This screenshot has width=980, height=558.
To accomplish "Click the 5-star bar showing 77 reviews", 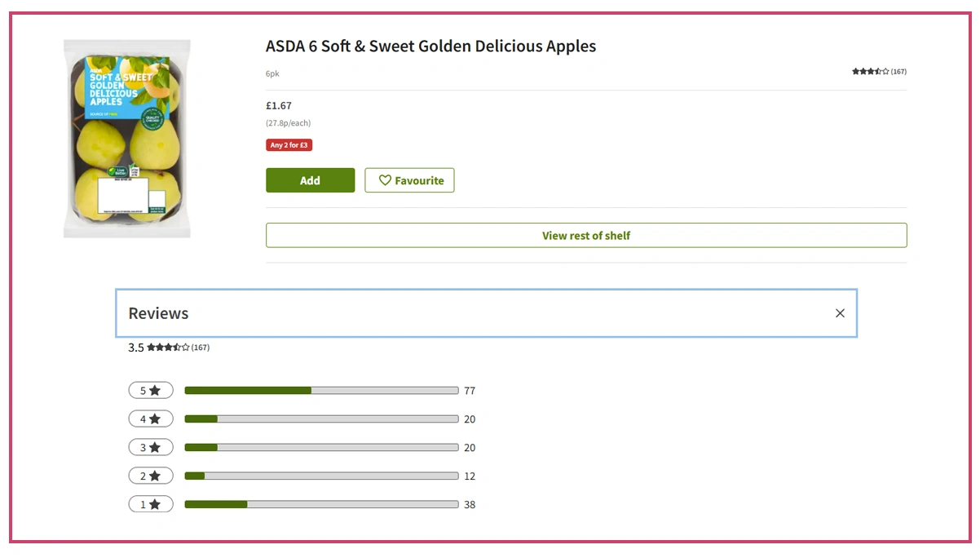I will point(321,391).
